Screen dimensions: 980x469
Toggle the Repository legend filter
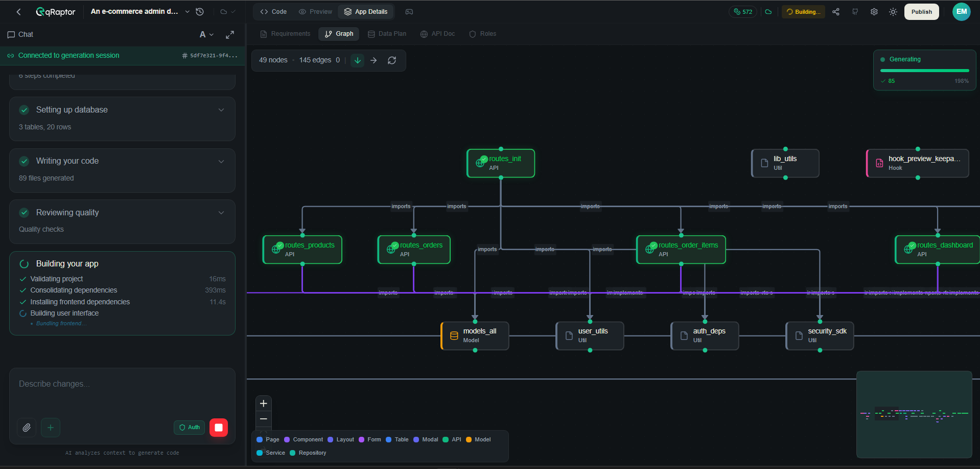point(308,453)
